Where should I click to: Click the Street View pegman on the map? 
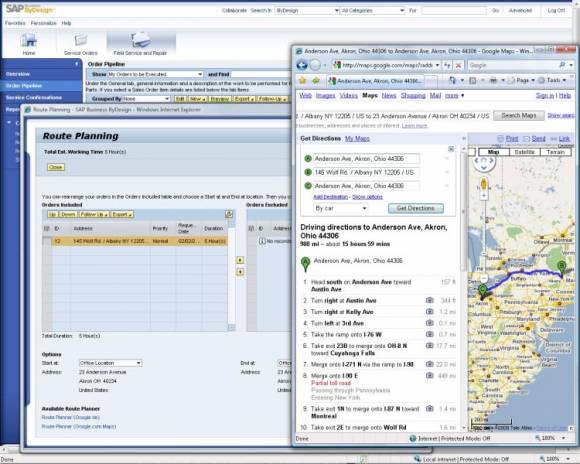483,184
